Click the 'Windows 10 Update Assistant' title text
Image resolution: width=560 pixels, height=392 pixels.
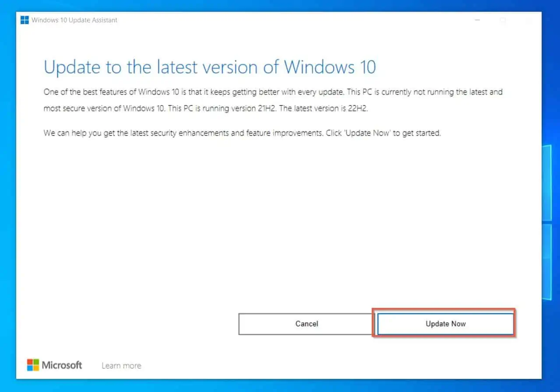coord(74,20)
